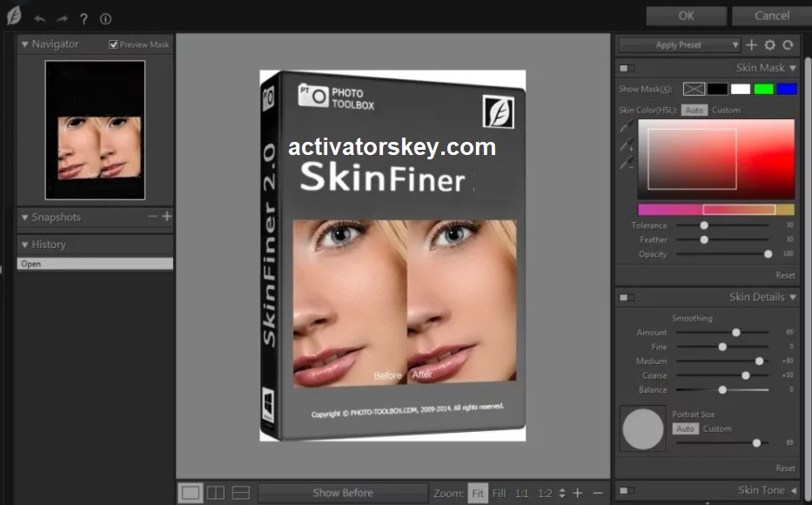The width and height of the screenshot is (812, 505).
Task: Click the zoom level stepper arrows
Action: 562,493
